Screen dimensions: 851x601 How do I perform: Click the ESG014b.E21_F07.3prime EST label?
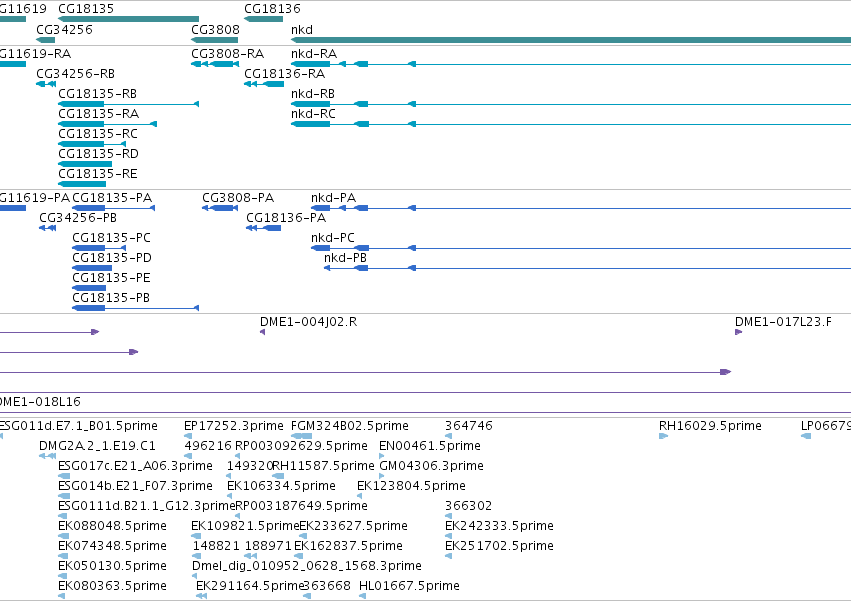click(x=135, y=486)
